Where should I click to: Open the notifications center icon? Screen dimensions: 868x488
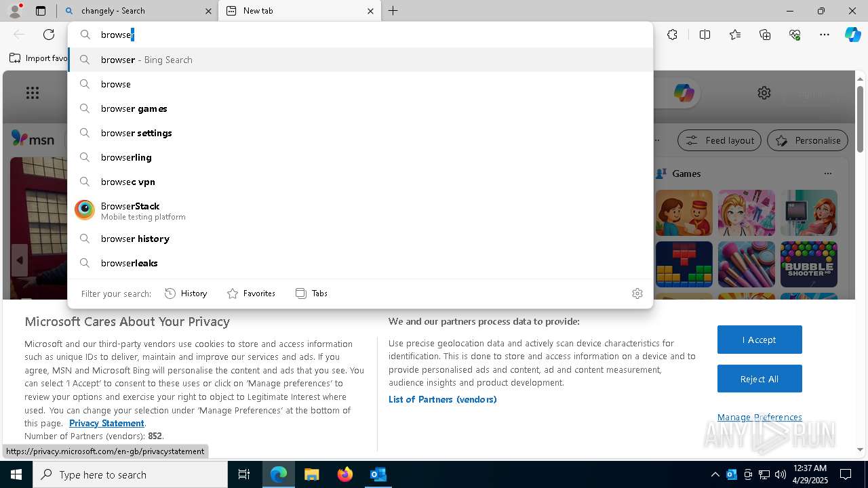[846, 474]
